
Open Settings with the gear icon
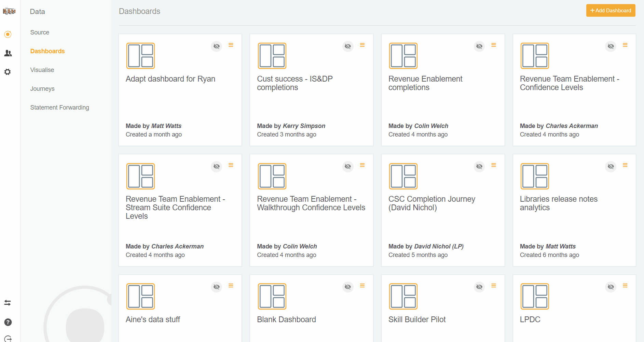[x=8, y=72]
